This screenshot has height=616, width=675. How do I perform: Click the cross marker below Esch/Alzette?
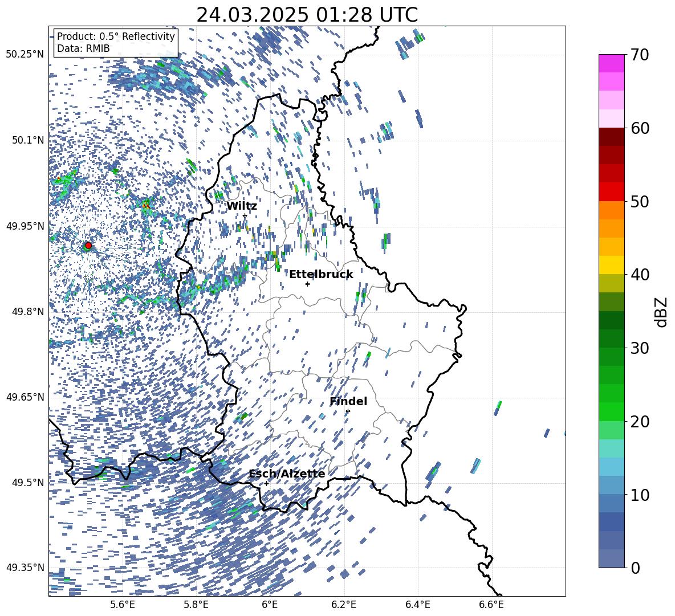266,483
